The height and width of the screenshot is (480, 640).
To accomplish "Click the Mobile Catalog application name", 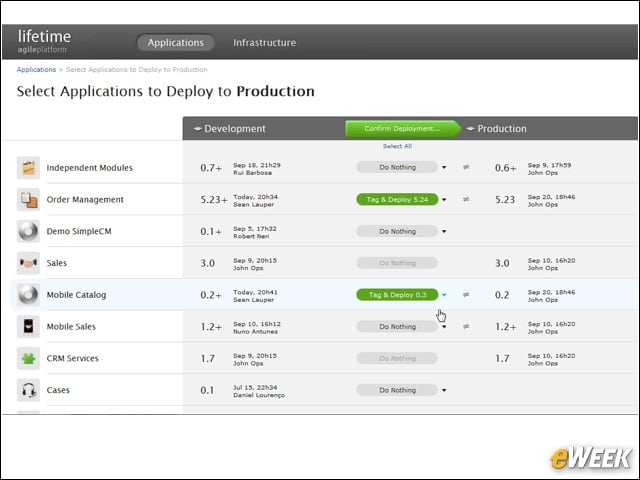I will 76,295.
